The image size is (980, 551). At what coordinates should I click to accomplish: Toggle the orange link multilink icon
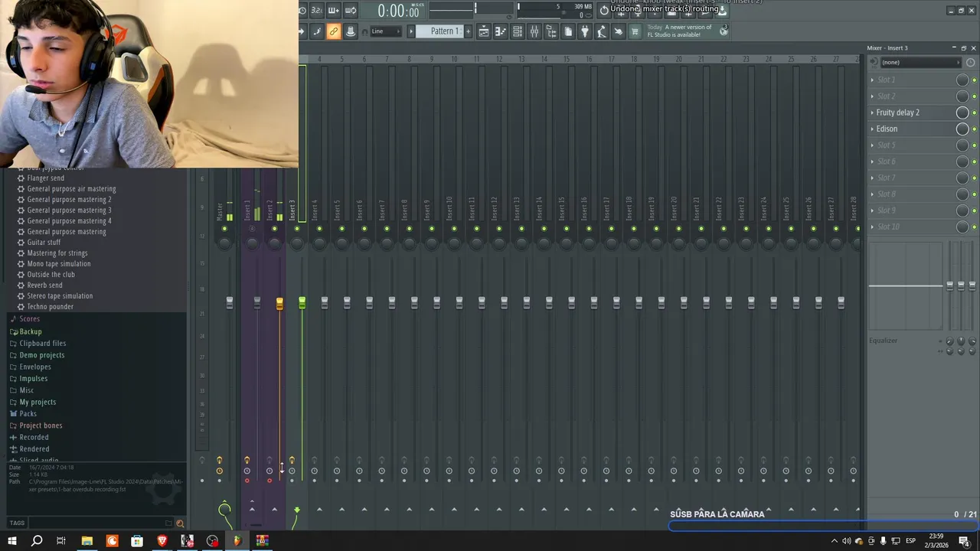[334, 31]
